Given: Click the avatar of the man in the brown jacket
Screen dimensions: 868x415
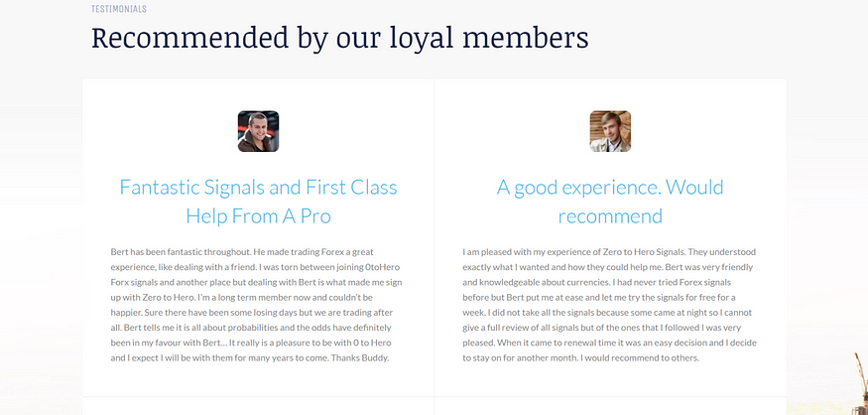Looking at the screenshot, I should point(258,131).
